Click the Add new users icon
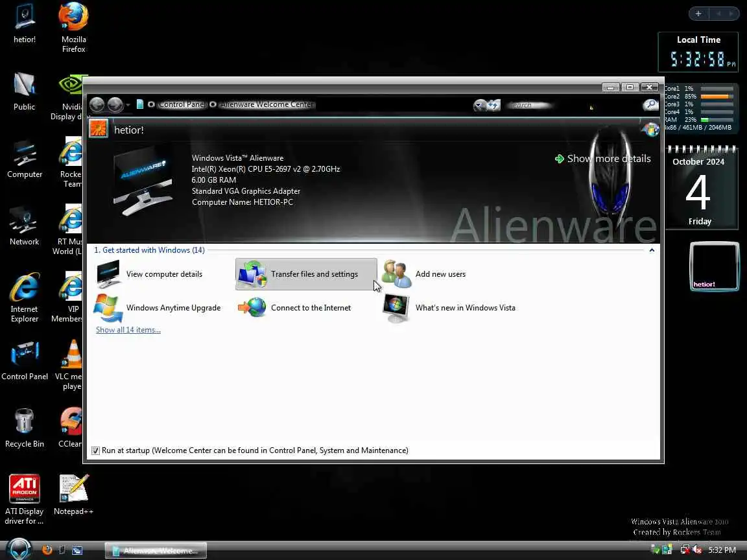The height and width of the screenshot is (560, 747). 396,274
